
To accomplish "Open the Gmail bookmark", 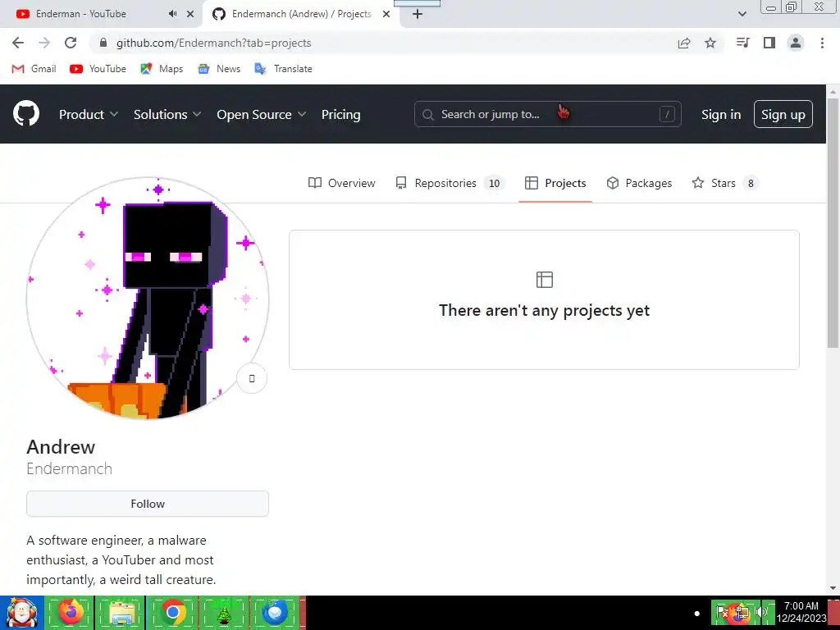I will coord(34,69).
